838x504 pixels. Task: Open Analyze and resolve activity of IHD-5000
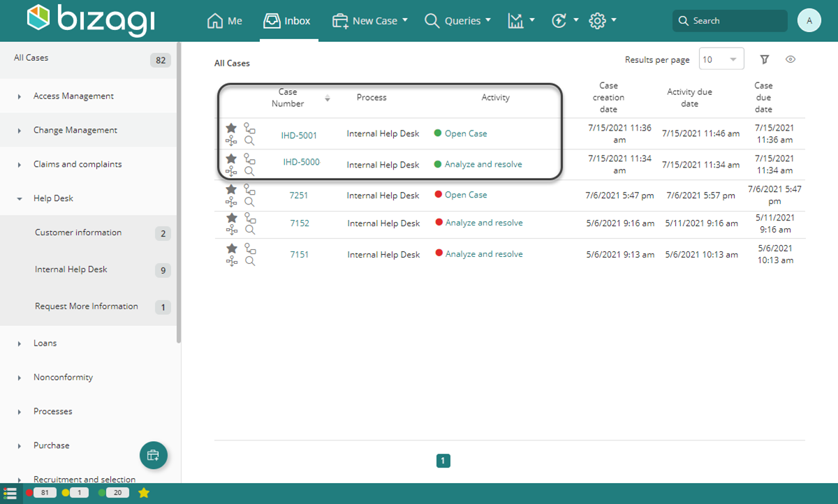[x=483, y=164]
